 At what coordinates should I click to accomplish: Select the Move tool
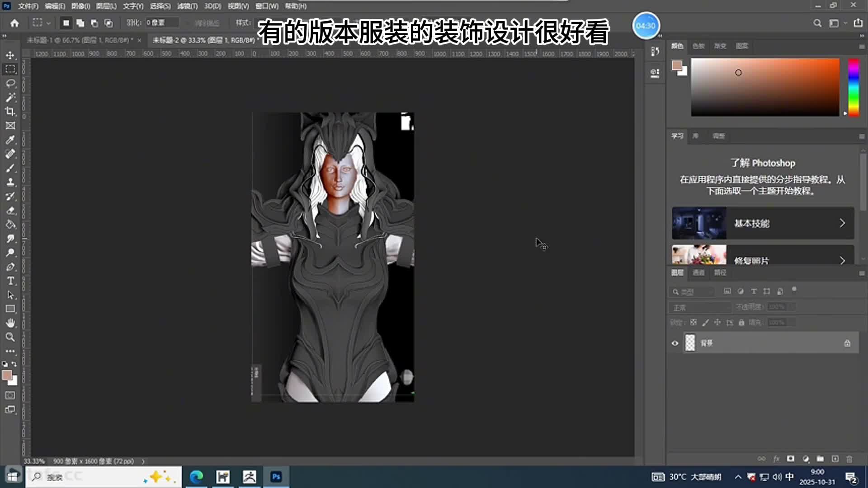pyautogui.click(x=10, y=55)
